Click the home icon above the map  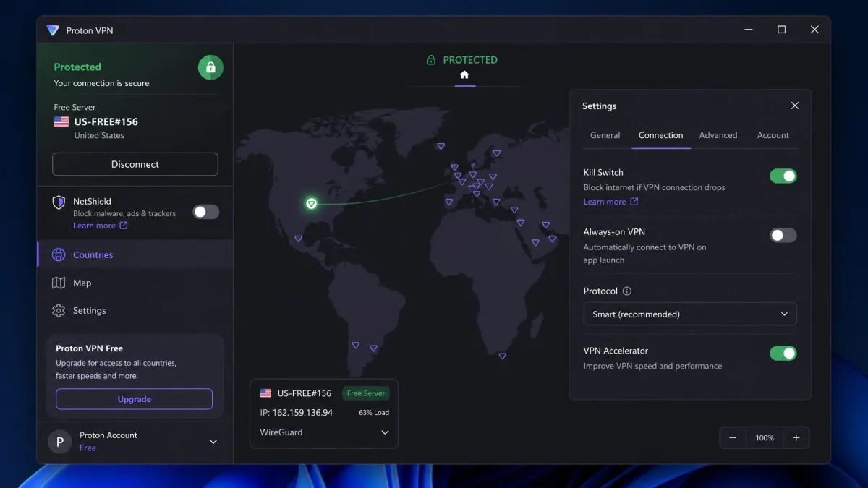click(464, 74)
